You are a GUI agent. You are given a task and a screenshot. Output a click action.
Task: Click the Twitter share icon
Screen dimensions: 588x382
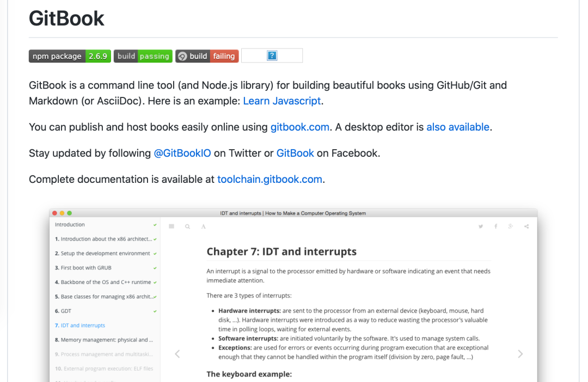pos(481,226)
